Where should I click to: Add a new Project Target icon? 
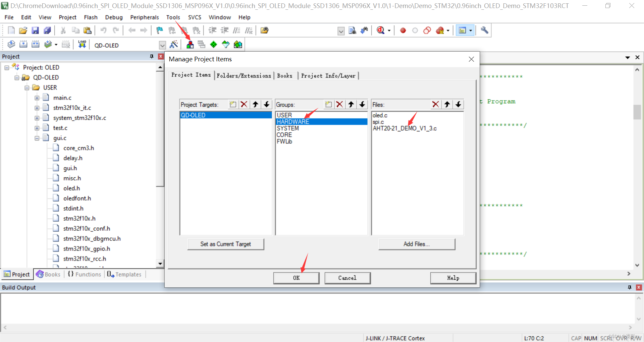pos(233,104)
